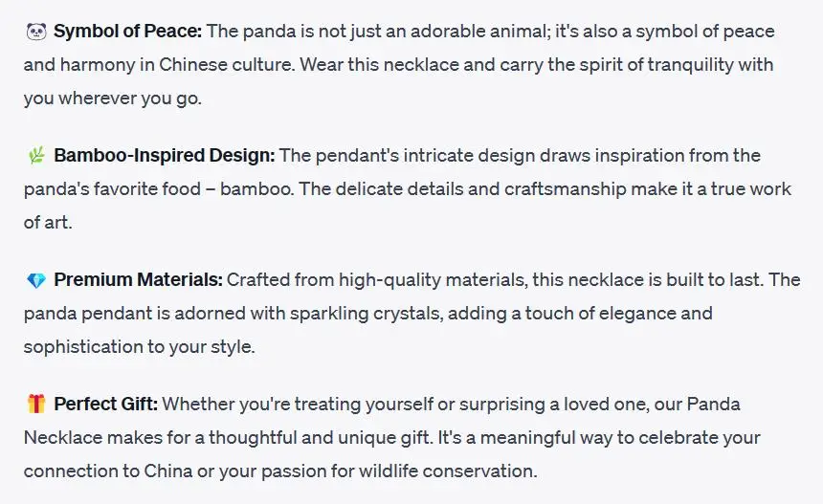Image resolution: width=823 pixels, height=504 pixels.
Task: Click the wrapped gift emoji
Action: tap(36, 405)
